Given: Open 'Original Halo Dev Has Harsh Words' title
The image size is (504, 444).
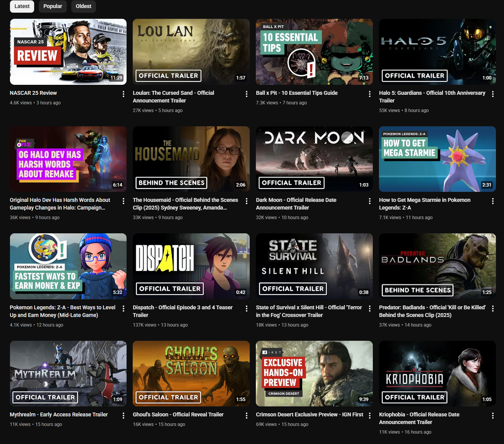Looking at the screenshot, I should pos(60,204).
